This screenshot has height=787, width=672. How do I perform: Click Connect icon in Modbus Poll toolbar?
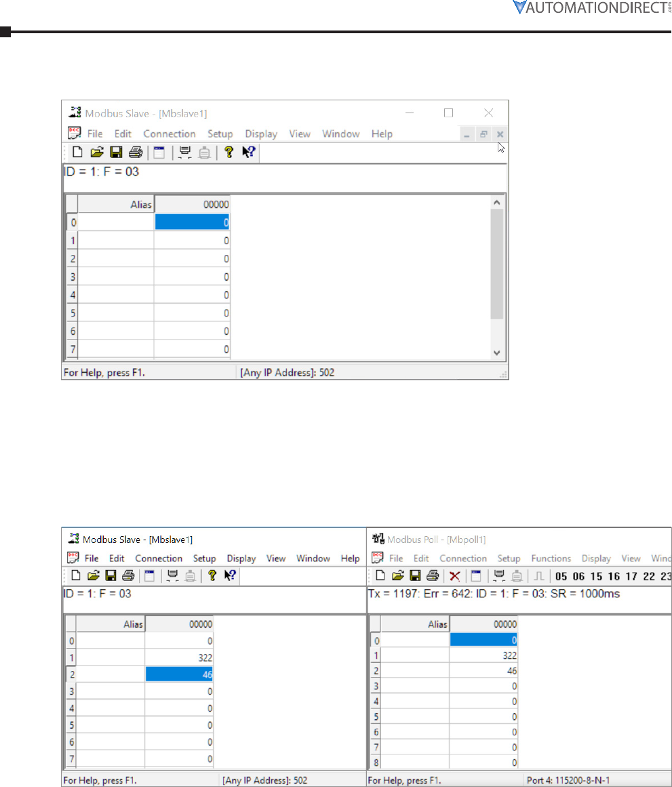coord(499,576)
